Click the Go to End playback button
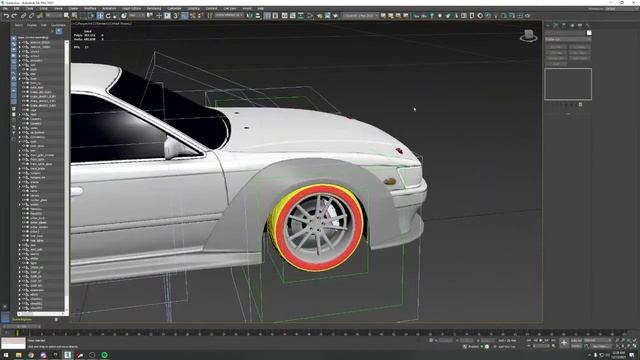 tap(553, 340)
